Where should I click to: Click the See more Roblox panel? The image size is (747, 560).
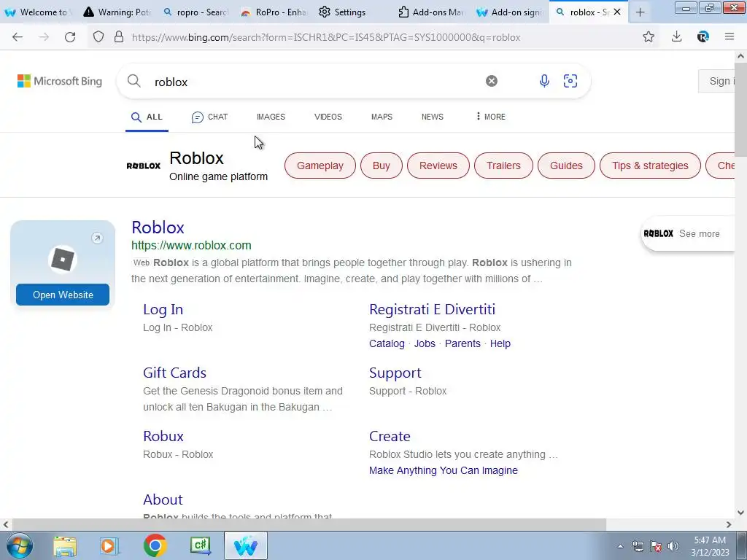(687, 234)
